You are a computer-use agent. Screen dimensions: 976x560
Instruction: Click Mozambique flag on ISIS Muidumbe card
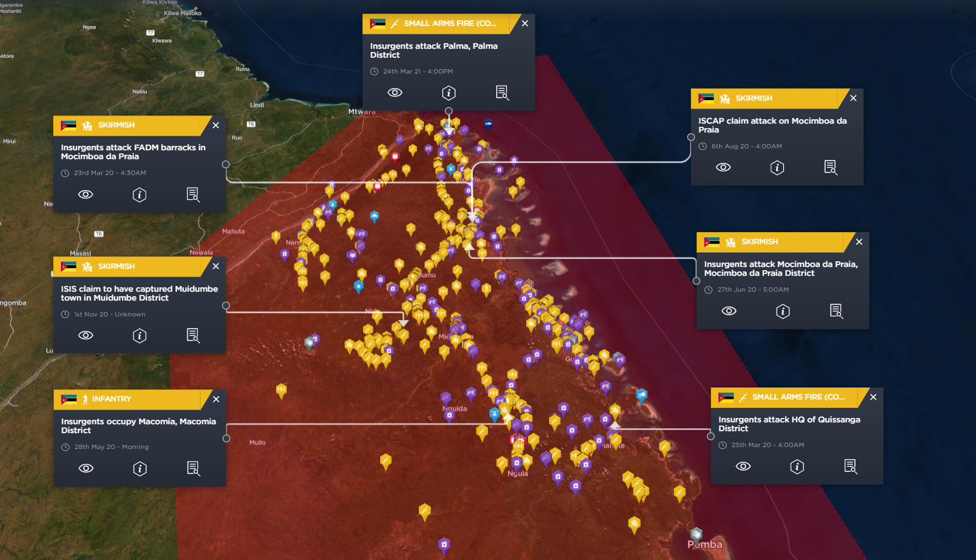tap(69, 266)
